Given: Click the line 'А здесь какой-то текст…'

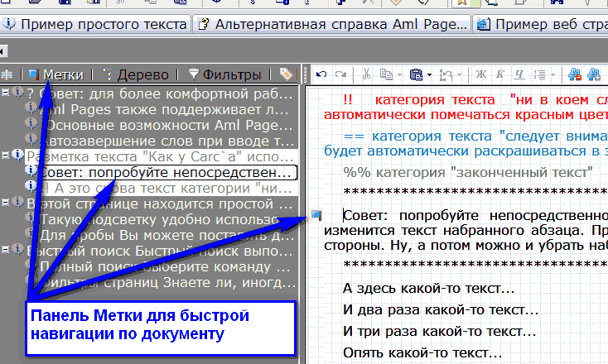Looking at the screenshot, I should 428,289.
